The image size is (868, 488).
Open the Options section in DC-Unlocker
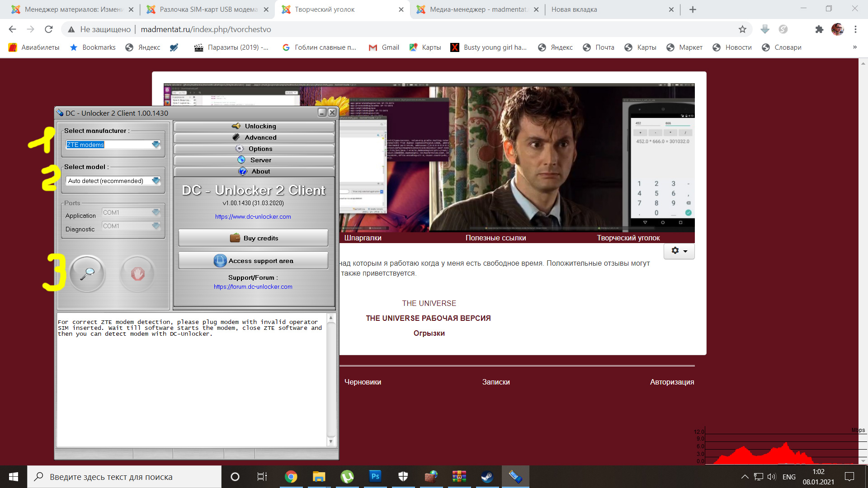(x=254, y=149)
